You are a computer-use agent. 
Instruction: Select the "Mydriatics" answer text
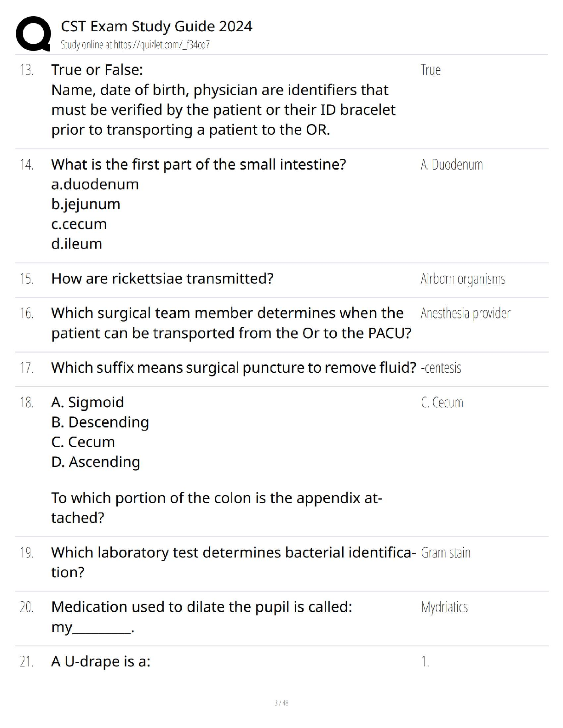click(x=444, y=607)
